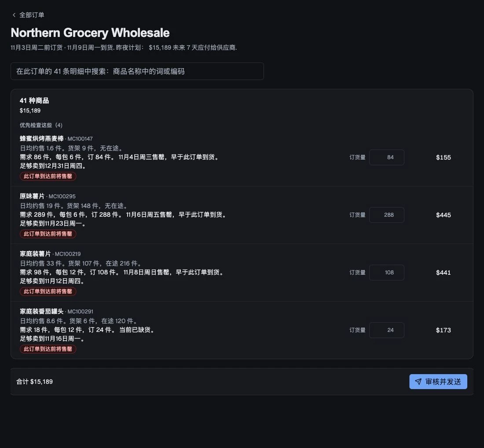This screenshot has width=484, height=448.
Task: Click the $445 line total
Action: click(443, 215)
